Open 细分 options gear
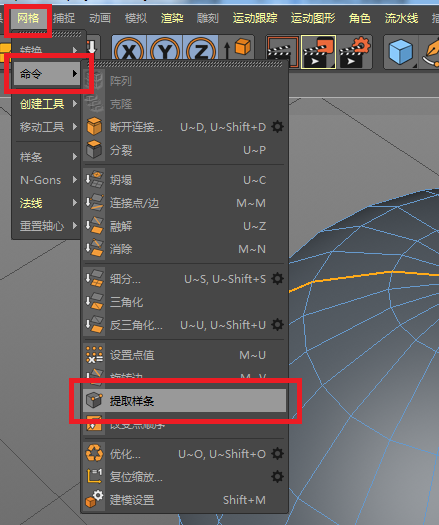Viewport: 439px width, 525px height. coord(277,279)
